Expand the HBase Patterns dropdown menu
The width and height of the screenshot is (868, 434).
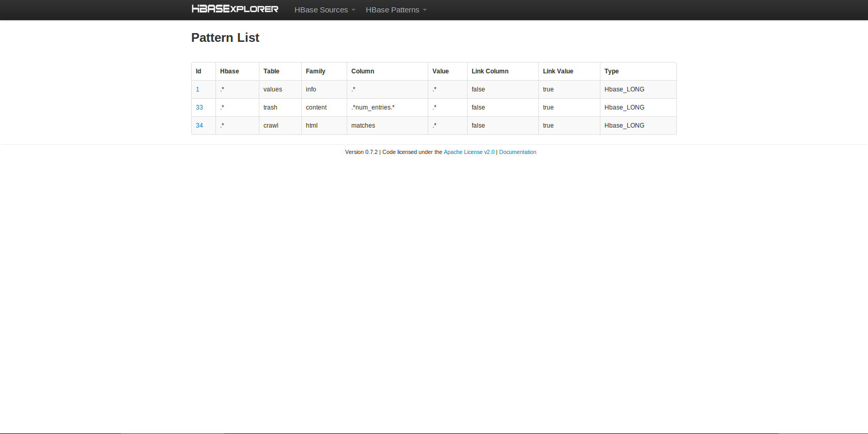pyautogui.click(x=396, y=10)
